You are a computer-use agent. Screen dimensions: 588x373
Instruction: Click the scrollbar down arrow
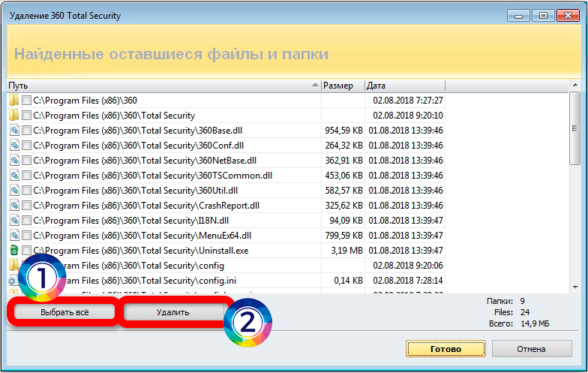click(x=574, y=287)
